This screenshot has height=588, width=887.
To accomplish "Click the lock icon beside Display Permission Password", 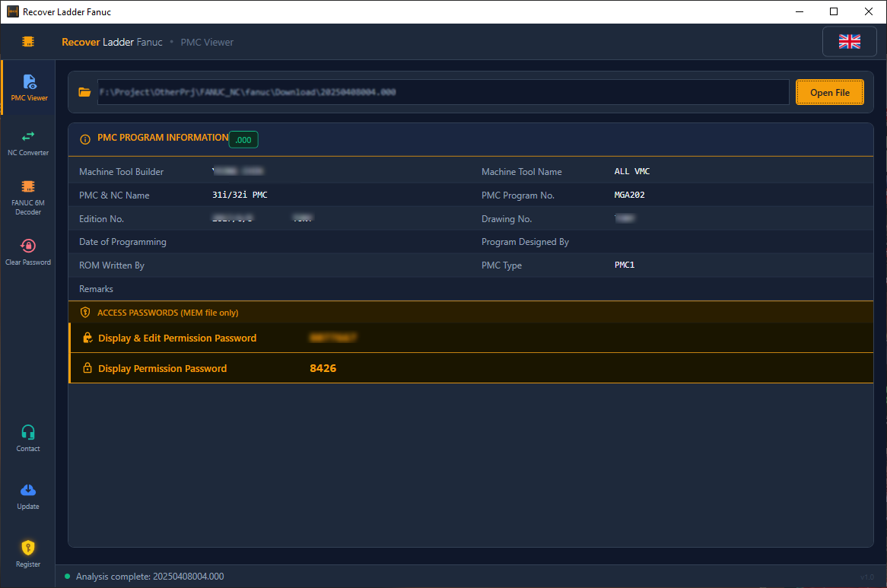I will pyautogui.click(x=87, y=368).
